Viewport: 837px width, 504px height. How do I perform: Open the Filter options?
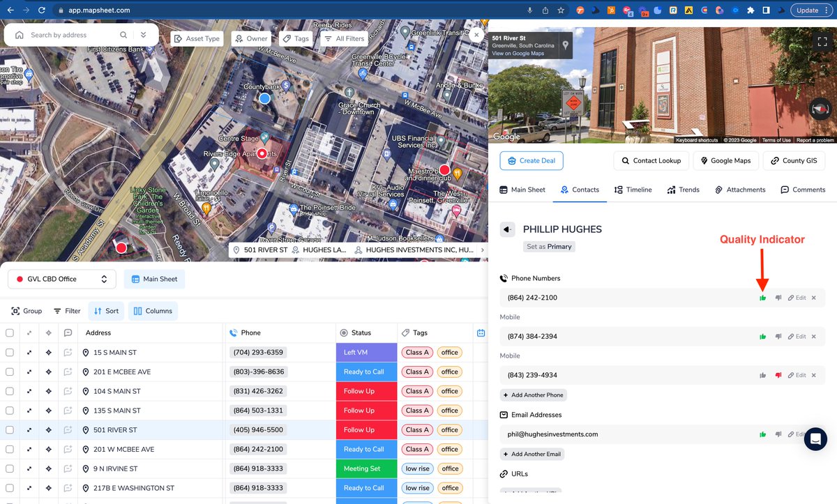pyautogui.click(x=67, y=311)
